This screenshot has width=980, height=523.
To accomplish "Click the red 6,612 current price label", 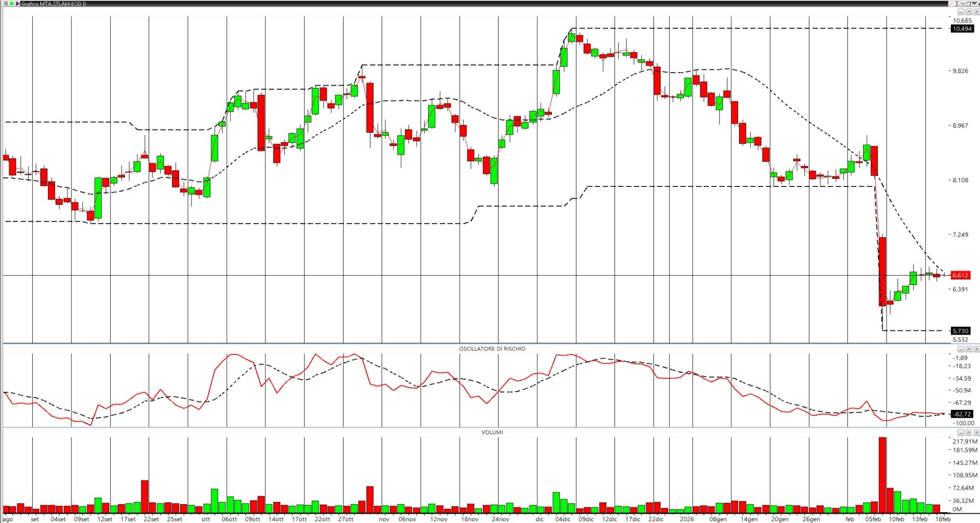I will pyautogui.click(x=960, y=275).
